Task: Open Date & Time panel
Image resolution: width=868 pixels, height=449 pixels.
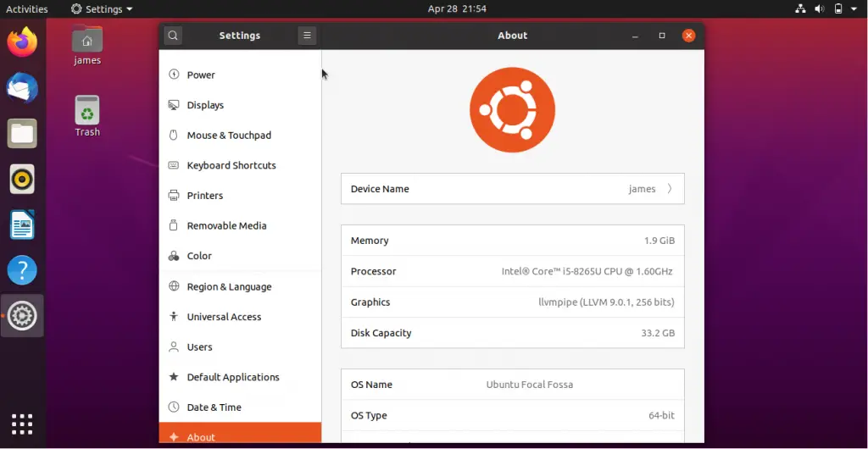Action: coord(240,407)
